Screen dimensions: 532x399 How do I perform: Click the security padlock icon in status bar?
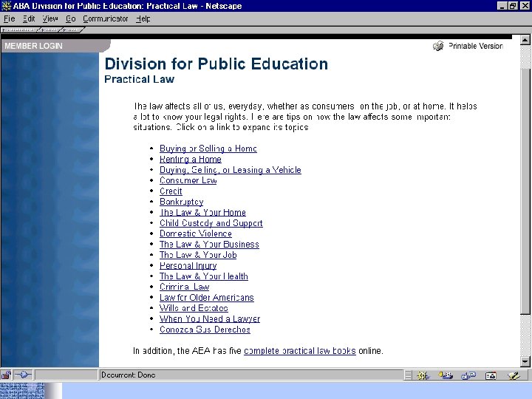(6, 375)
